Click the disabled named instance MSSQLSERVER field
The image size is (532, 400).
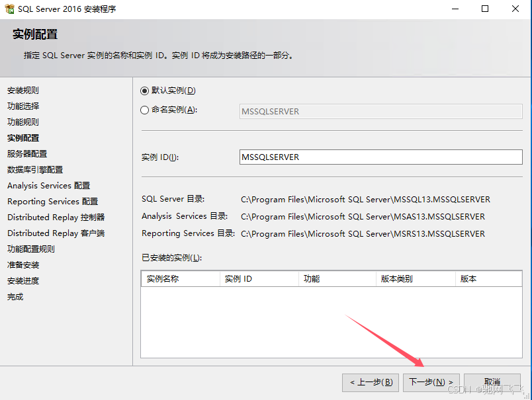(380, 112)
